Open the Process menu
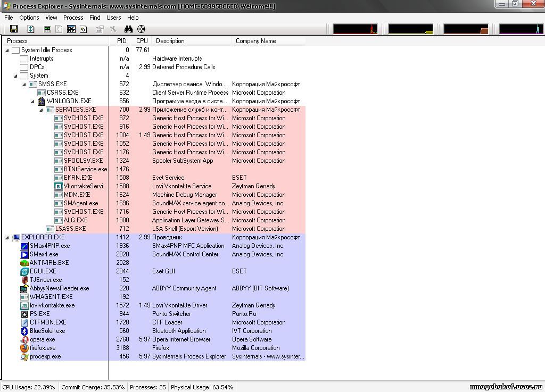Viewport: 545px width, 392px height. (73, 18)
